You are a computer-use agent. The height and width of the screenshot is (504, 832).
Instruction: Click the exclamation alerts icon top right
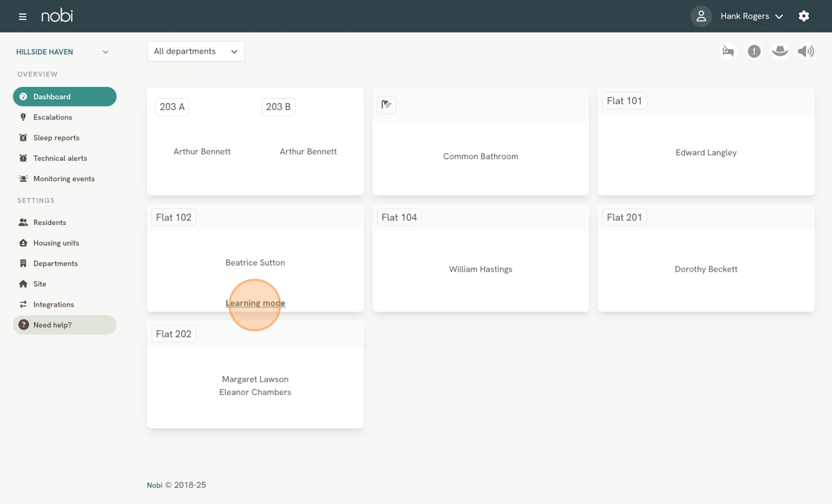click(x=754, y=50)
